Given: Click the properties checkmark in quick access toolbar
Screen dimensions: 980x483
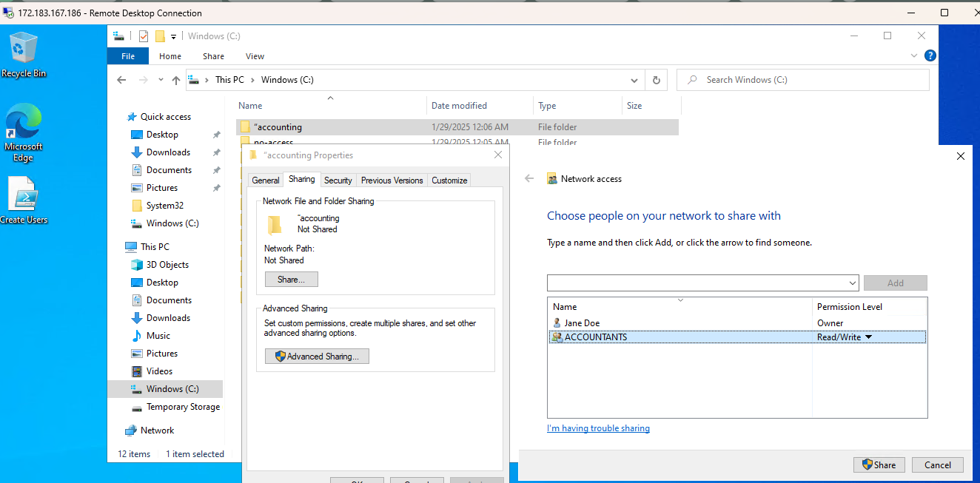Looking at the screenshot, I should 144,36.
